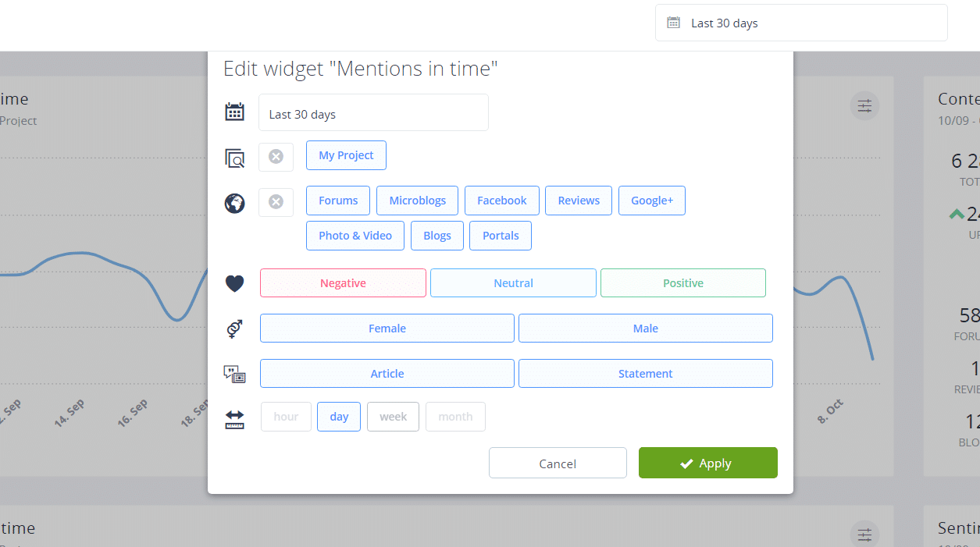Screen dimensions: 980x547
Task: Clear selected projects with the X icon
Action: (276, 157)
